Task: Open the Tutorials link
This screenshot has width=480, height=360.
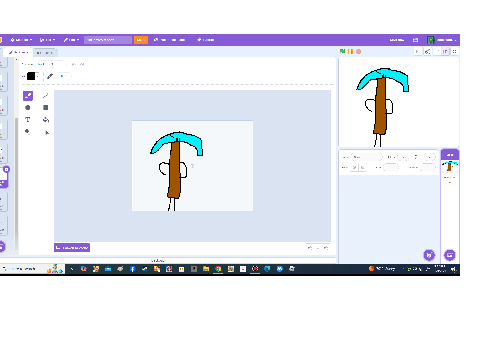Action: tap(206, 40)
